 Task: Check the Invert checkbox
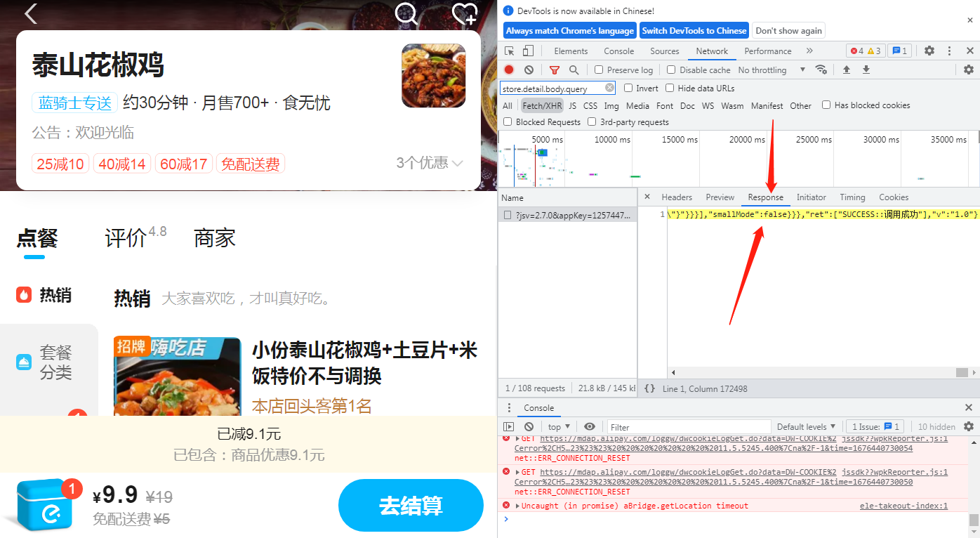click(629, 88)
